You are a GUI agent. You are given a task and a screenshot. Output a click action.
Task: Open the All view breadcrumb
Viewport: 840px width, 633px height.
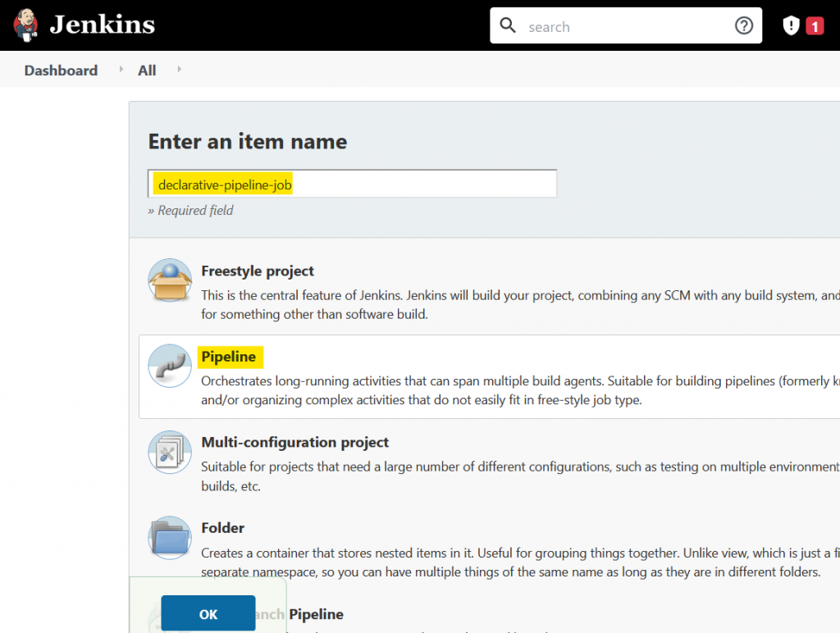(x=147, y=71)
